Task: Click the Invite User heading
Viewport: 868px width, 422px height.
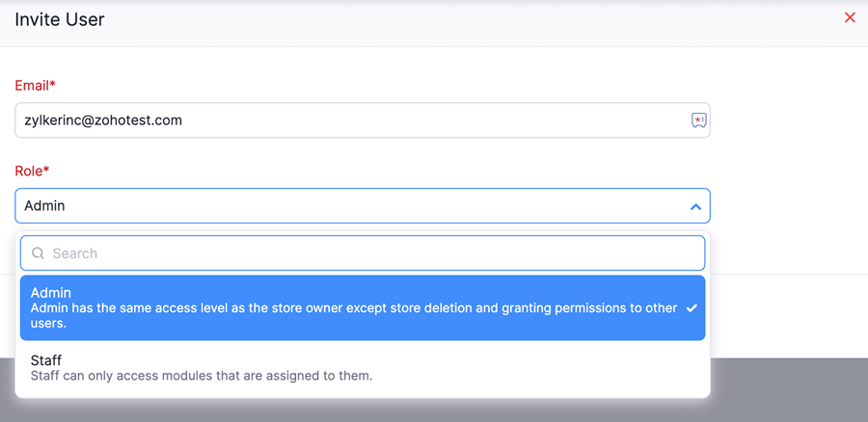Action: 60,19
